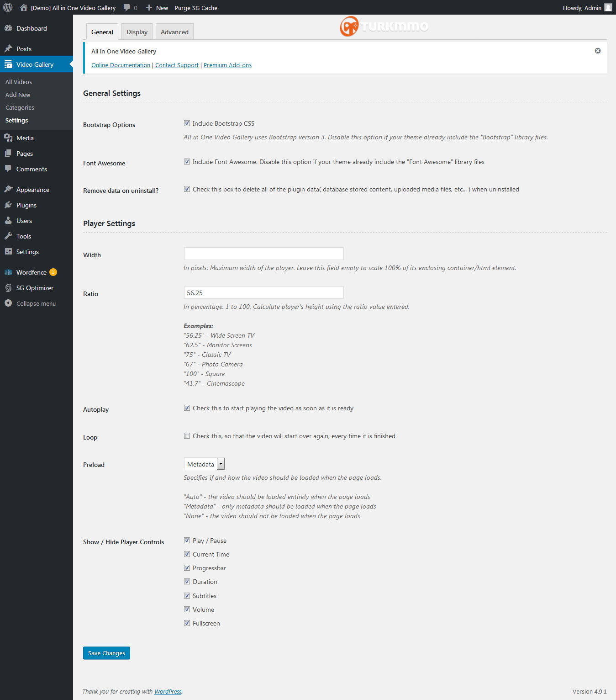616x700 pixels.
Task: Click the Wordfence notification badge
Action: tap(53, 272)
